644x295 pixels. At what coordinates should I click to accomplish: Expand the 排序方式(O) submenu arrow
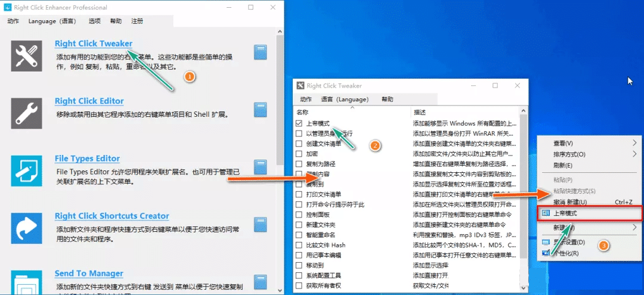click(634, 154)
